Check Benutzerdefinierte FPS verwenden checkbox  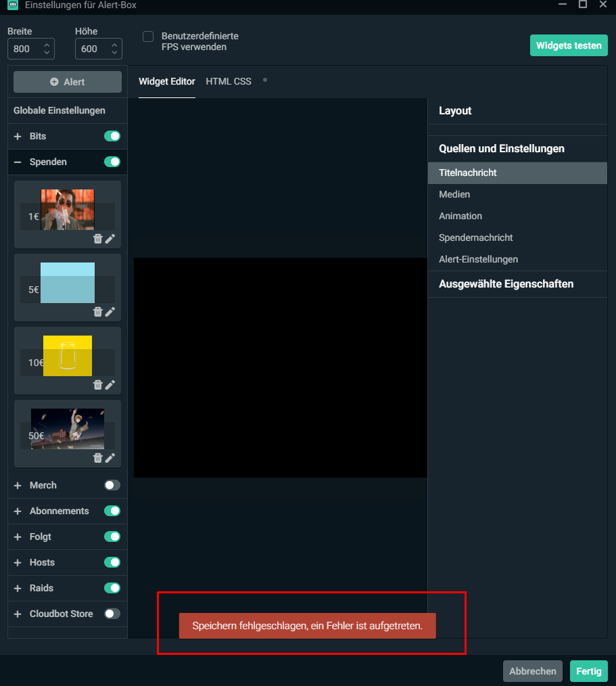pos(148,37)
